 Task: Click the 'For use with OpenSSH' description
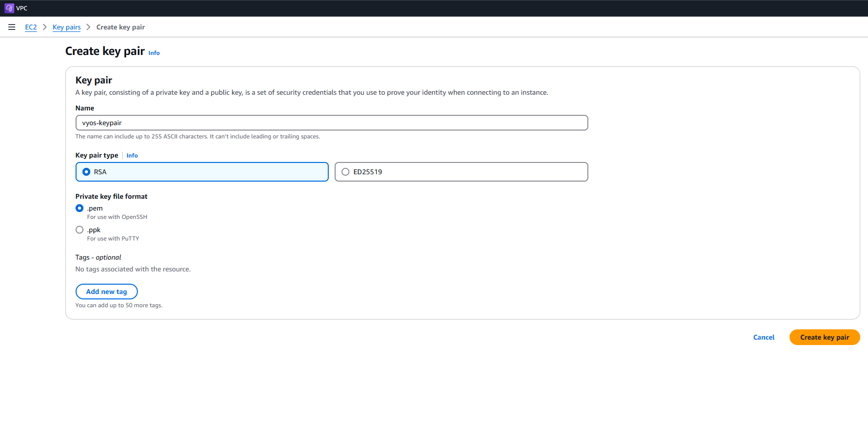(117, 217)
